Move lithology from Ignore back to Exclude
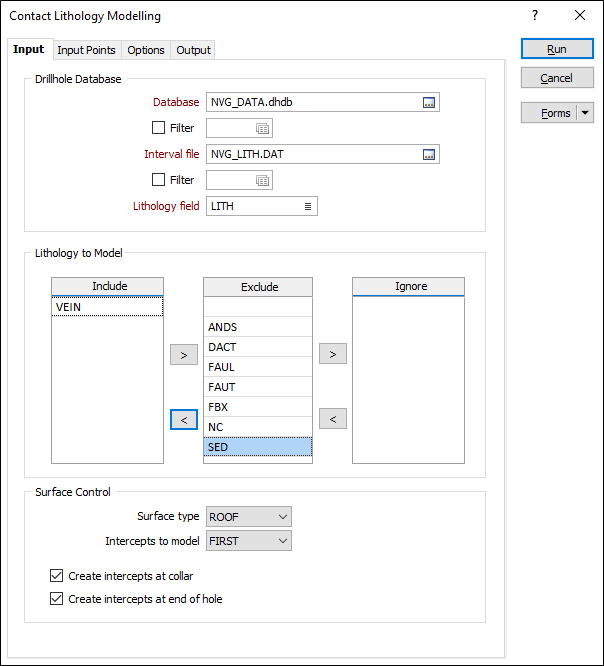 coord(333,419)
